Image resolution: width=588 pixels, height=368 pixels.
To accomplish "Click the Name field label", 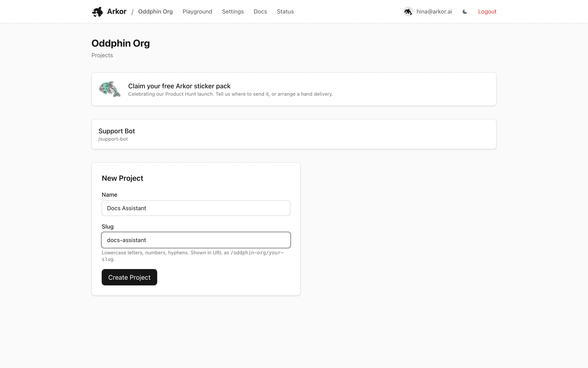I will [109, 195].
